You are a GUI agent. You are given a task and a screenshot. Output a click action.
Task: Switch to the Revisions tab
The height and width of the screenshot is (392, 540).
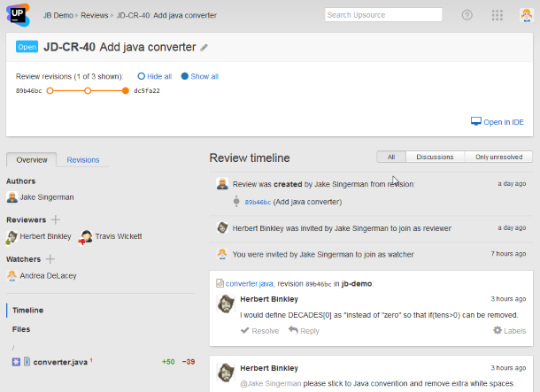coord(83,160)
